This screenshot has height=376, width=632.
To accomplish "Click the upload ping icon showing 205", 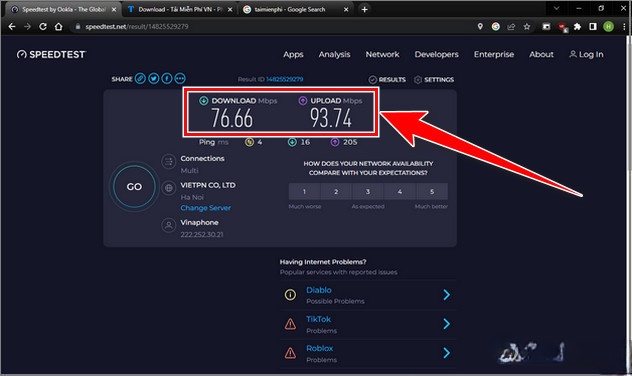I will click(x=335, y=142).
